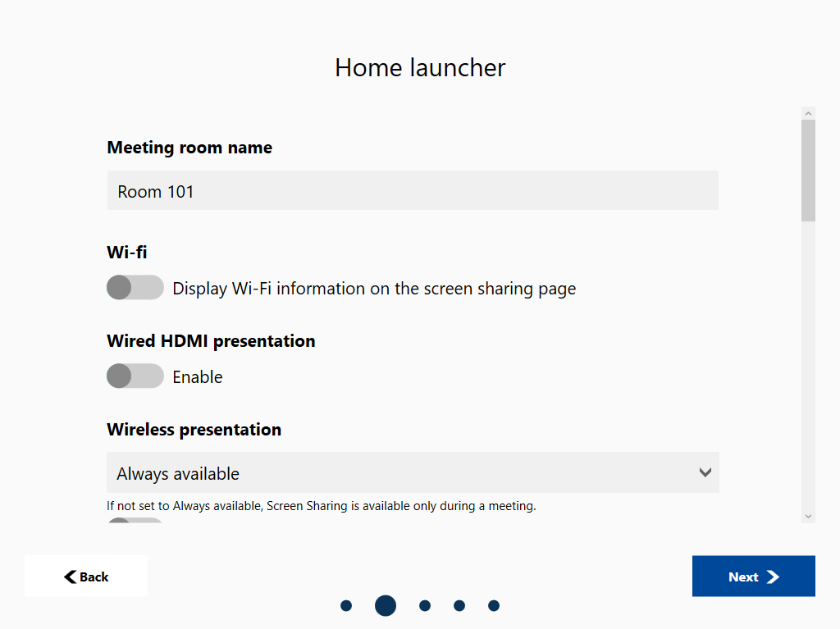Click the 'Display Wi-Fi information' label text
Viewport: 840px width, 629px height.
coord(374,289)
